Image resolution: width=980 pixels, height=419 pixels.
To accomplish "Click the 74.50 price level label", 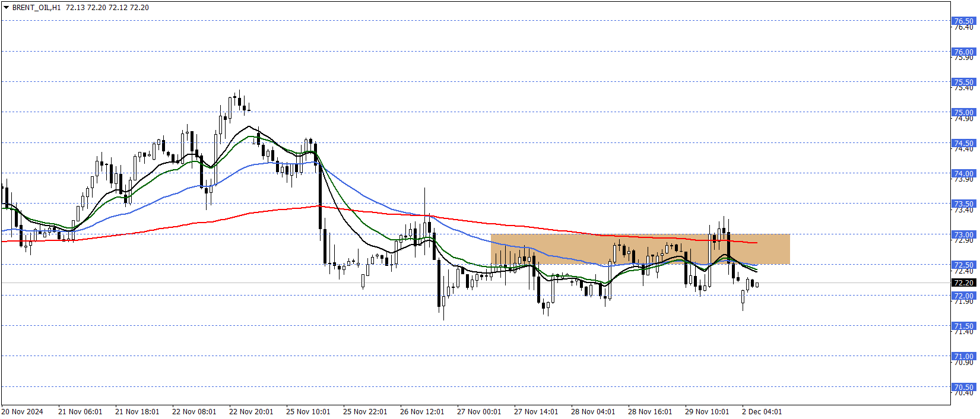I will (x=963, y=143).
